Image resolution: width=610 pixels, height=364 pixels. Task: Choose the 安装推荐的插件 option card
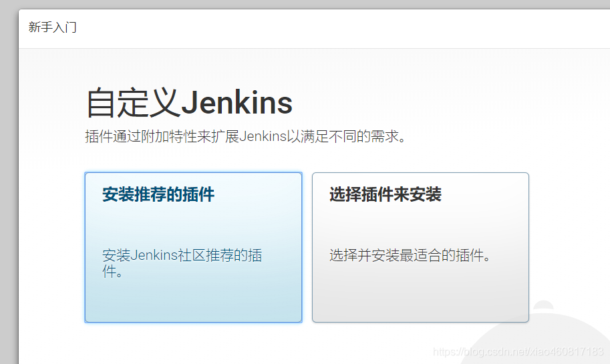pos(193,247)
